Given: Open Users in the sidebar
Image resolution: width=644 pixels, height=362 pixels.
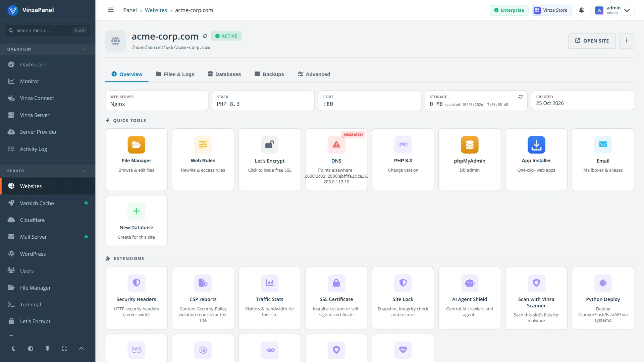Looking at the screenshot, I should 48,270.
